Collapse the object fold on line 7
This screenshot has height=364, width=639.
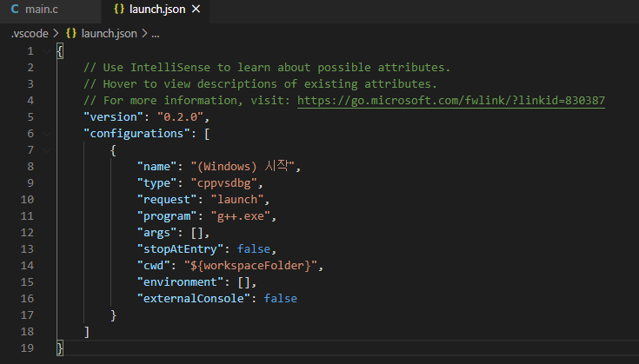click(47, 150)
